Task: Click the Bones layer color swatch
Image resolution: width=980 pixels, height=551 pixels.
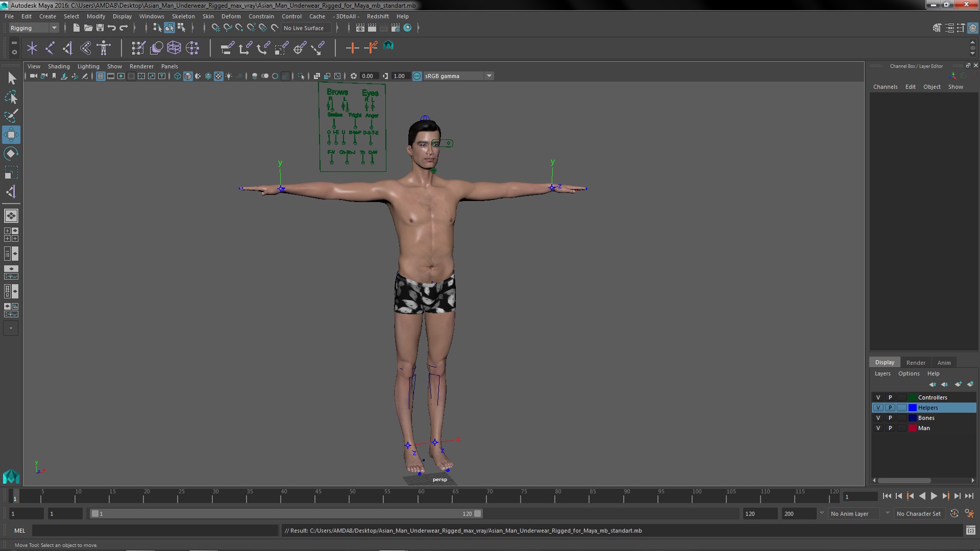Action: point(913,418)
